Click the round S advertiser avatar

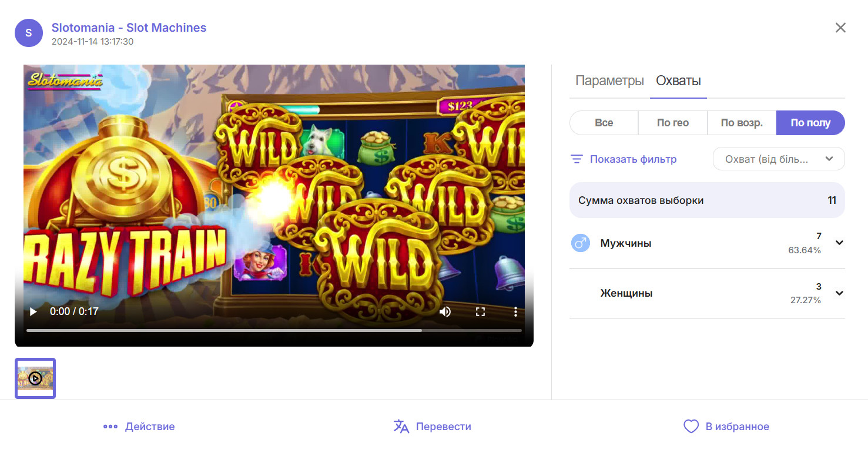point(29,33)
